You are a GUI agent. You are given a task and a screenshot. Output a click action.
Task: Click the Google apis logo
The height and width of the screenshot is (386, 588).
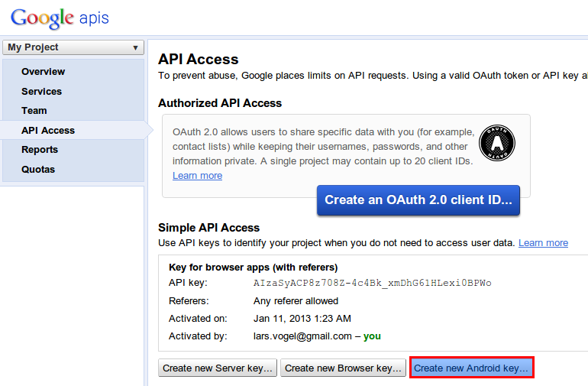point(60,18)
